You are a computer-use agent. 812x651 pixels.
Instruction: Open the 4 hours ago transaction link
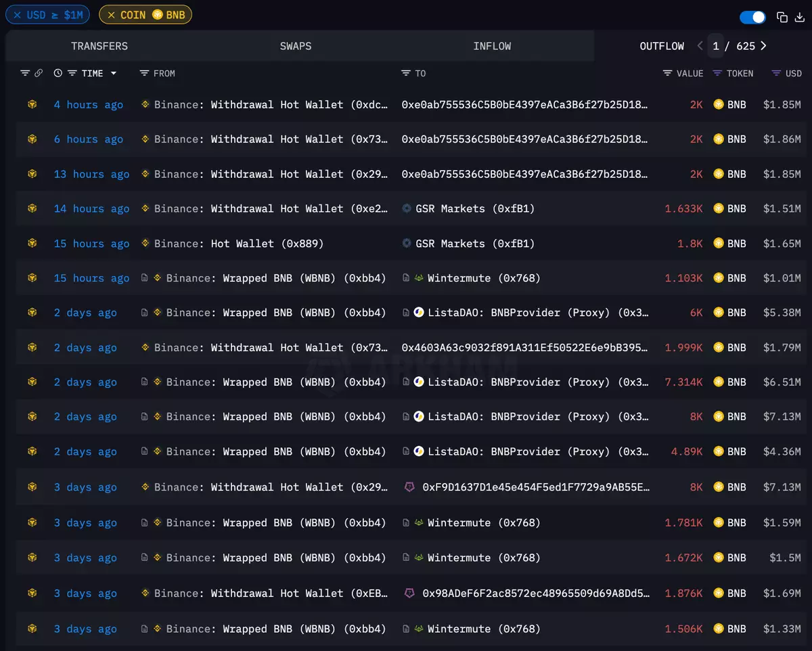89,105
